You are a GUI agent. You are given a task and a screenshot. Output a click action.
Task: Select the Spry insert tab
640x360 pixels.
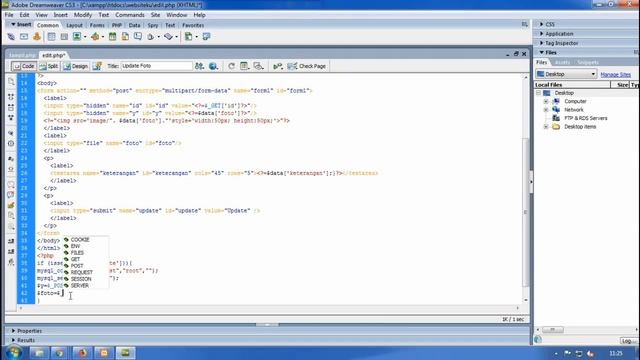pyautogui.click(x=153, y=25)
